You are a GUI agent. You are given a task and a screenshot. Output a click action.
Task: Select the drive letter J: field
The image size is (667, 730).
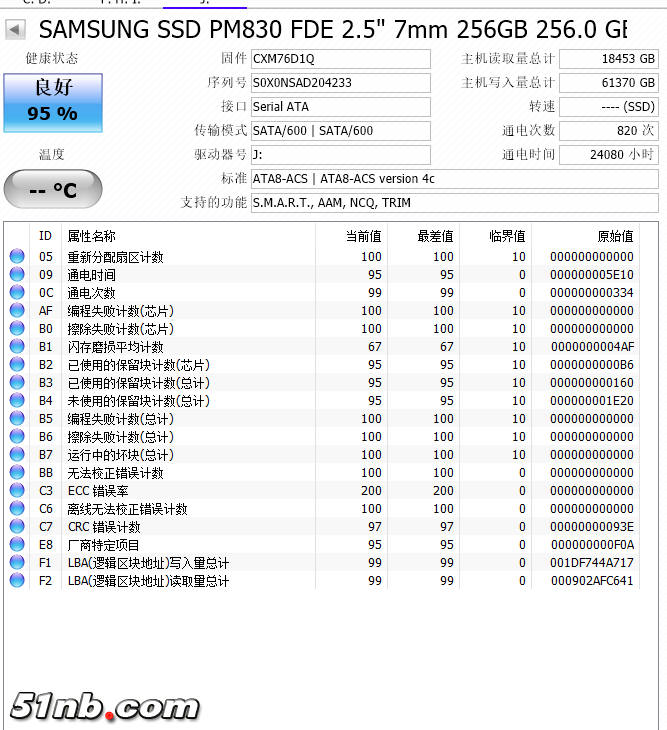tap(341, 155)
